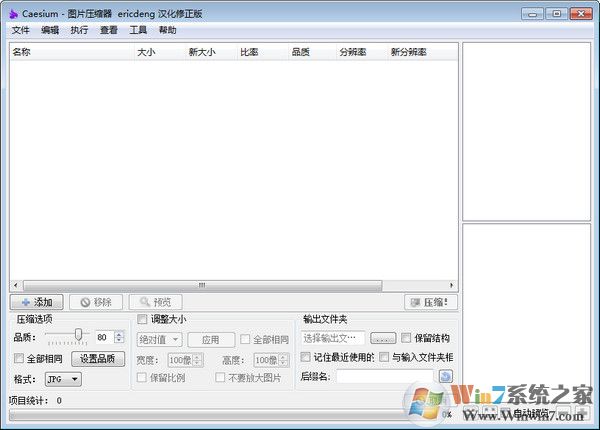Start compression with the 压缩! button

point(431,302)
